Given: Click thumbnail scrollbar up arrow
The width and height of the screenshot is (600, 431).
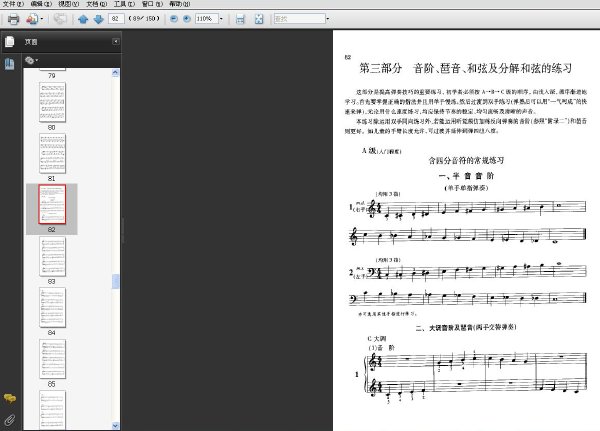Looking at the screenshot, I should point(116,73).
